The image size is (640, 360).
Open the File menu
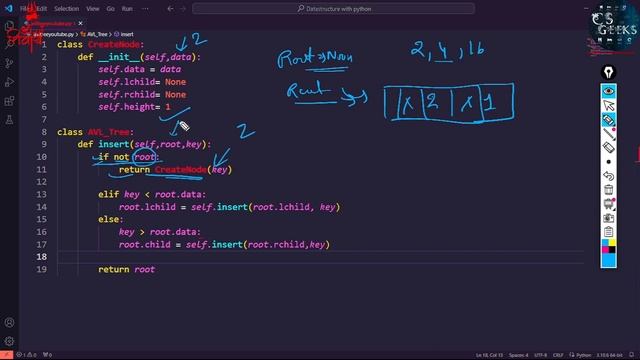pos(25,9)
